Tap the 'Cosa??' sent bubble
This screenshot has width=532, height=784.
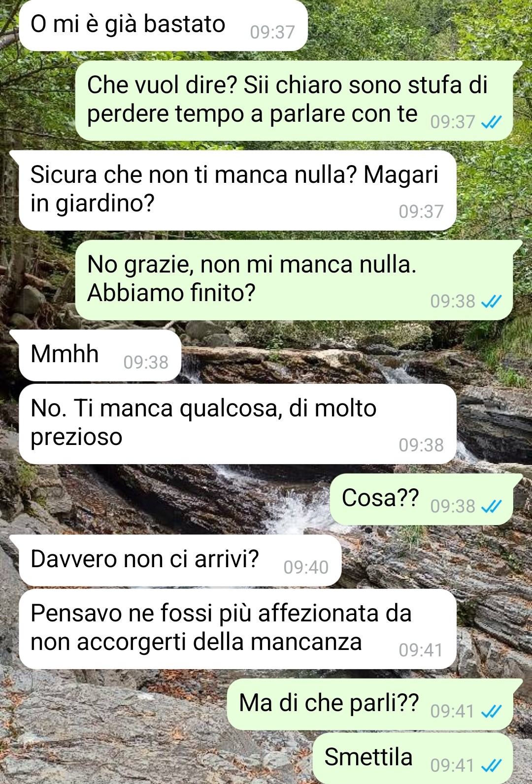click(x=421, y=499)
